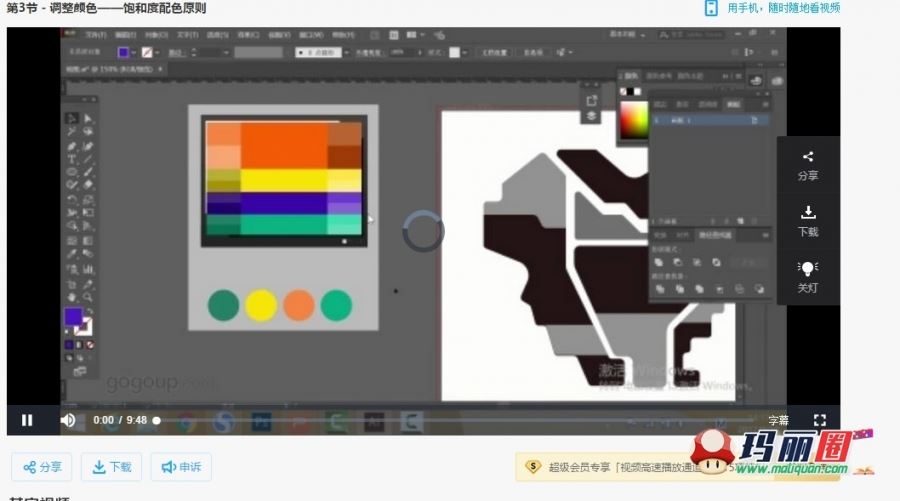This screenshot has width=900, height=501.
Task: Toggle 字幕 subtitles on the player
Action: tap(779, 420)
